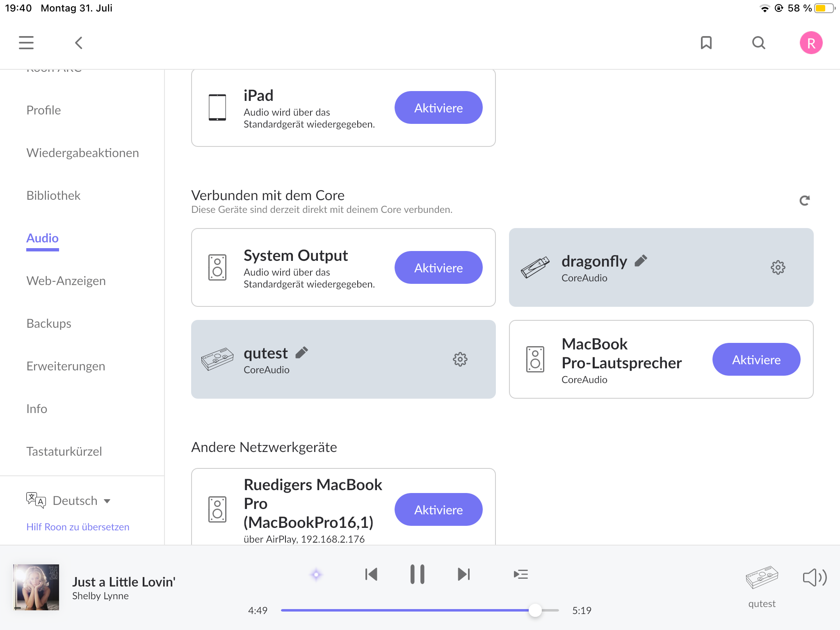Click the System Output speaker icon

point(217,267)
